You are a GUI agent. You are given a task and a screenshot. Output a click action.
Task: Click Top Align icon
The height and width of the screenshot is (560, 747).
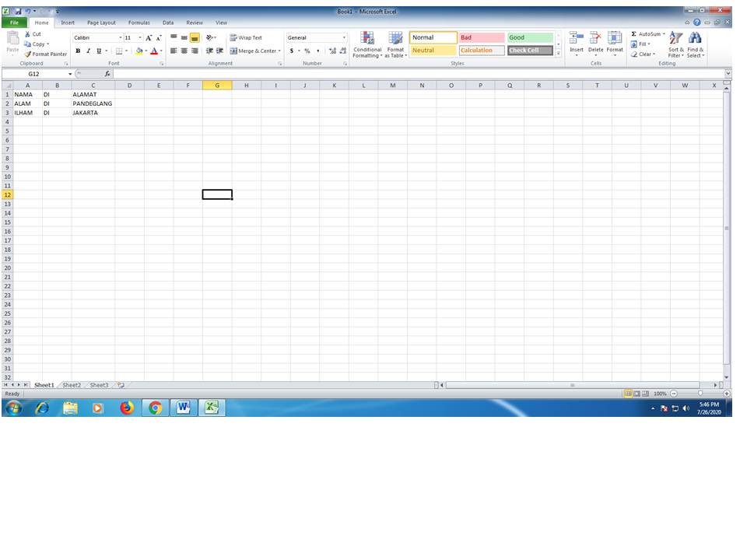(174, 37)
